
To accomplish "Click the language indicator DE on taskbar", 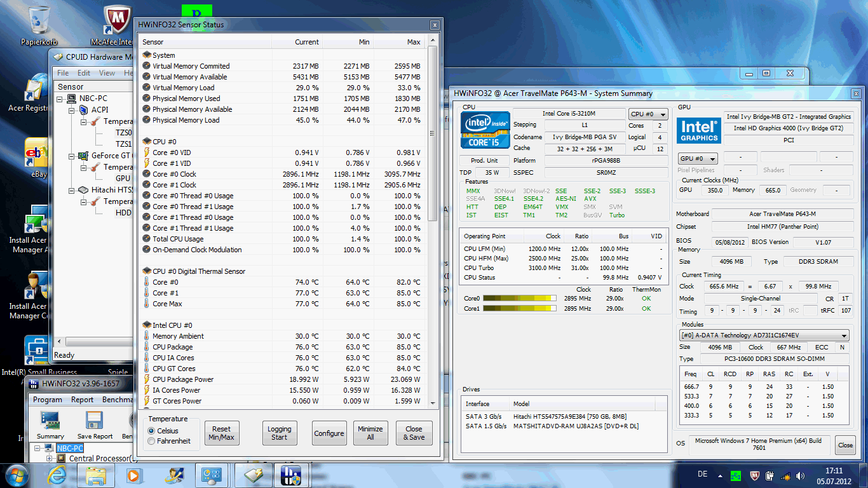I will pyautogui.click(x=703, y=475).
